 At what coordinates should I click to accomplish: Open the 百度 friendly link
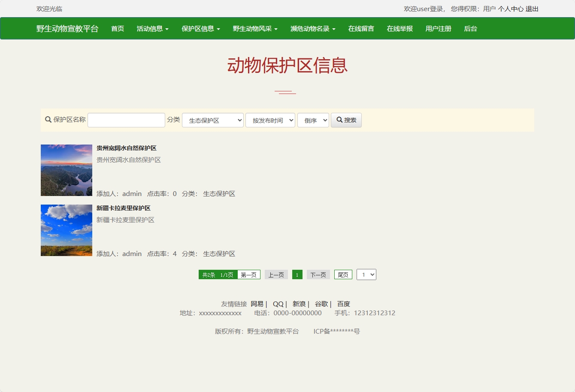[343, 304]
